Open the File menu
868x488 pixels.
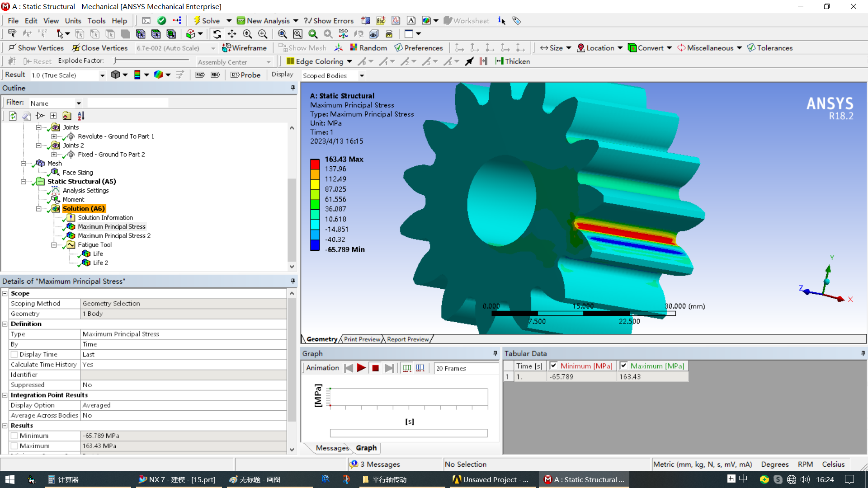13,21
